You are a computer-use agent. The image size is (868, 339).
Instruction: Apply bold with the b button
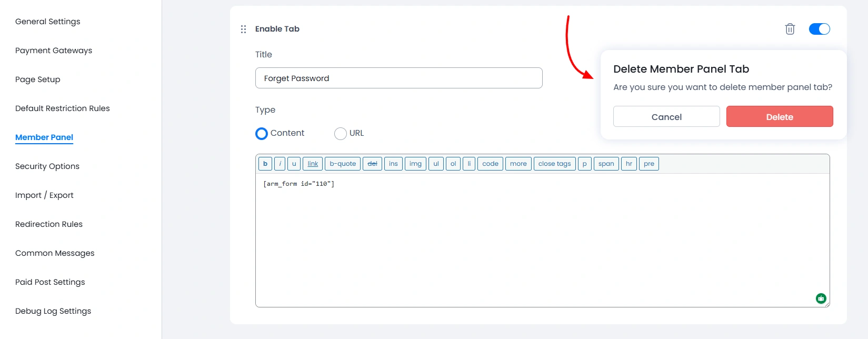coord(265,164)
